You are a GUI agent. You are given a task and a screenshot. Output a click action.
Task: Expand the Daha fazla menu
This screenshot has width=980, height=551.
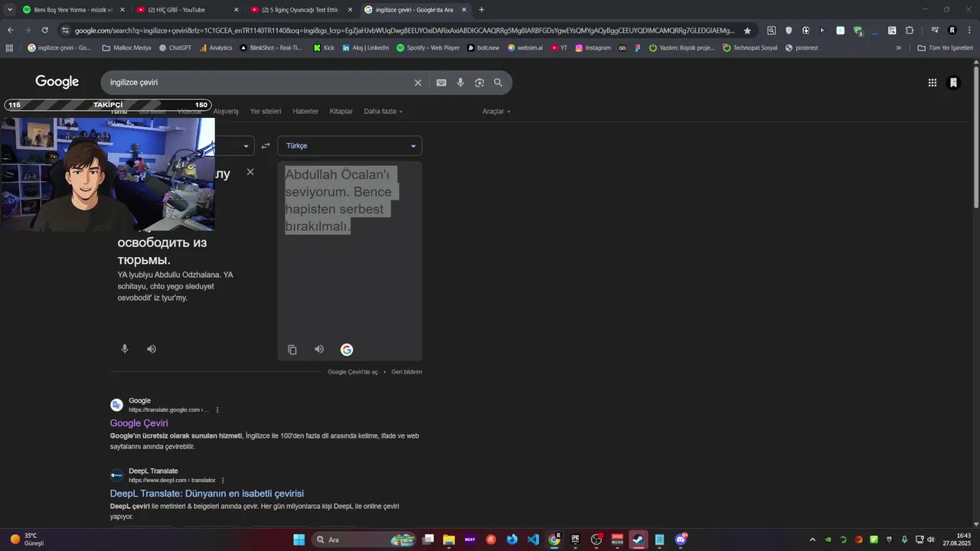[383, 111]
